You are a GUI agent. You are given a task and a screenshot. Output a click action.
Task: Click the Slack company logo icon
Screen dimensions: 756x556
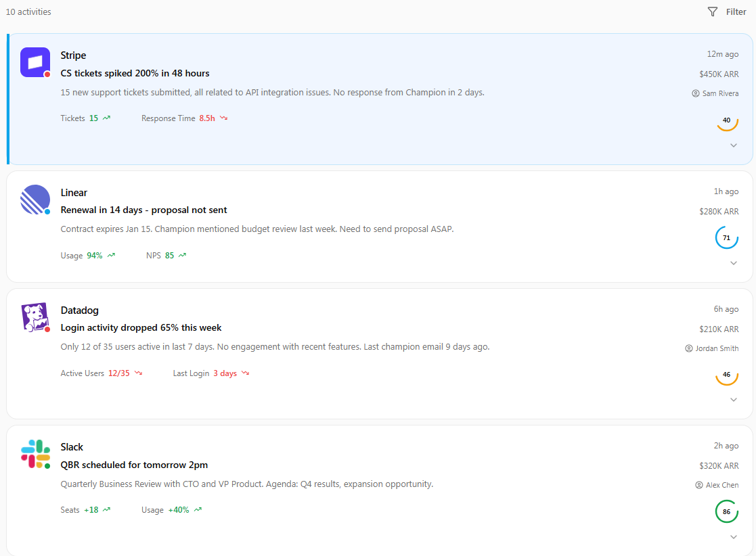point(35,454)
